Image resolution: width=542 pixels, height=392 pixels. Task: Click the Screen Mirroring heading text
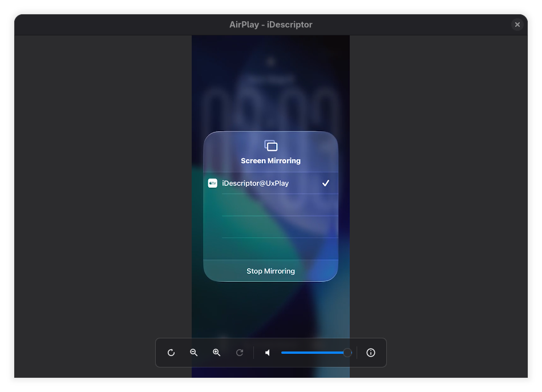(x=270, y=161)
